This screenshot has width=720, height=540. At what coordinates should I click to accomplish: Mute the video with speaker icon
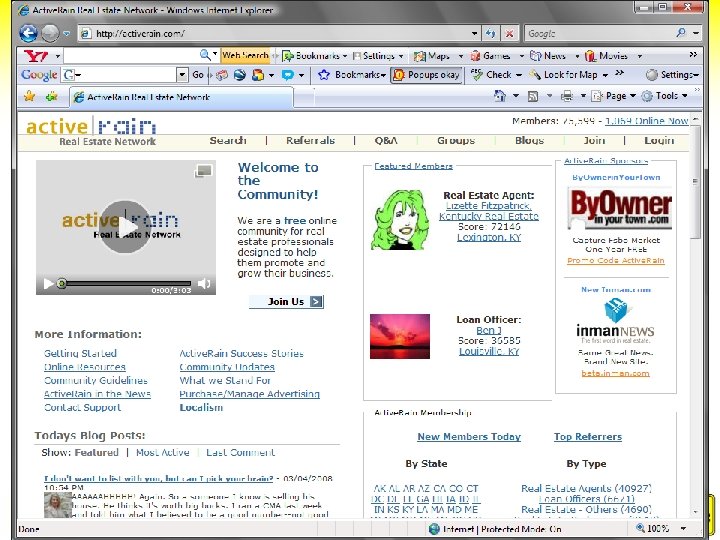click(204, 284)
